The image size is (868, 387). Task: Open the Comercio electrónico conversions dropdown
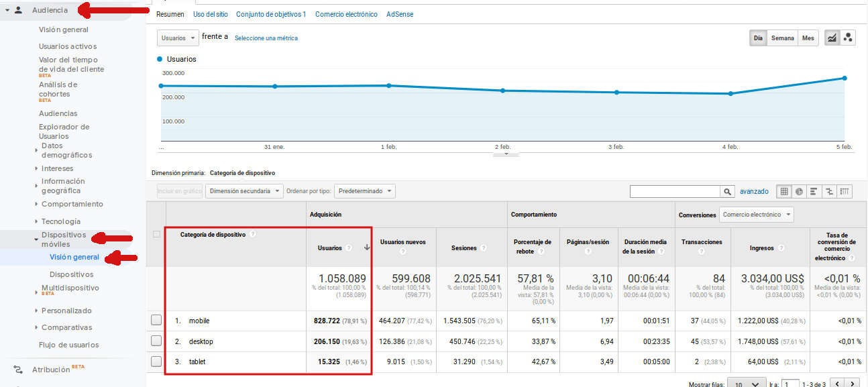click(x=756, y=215)
